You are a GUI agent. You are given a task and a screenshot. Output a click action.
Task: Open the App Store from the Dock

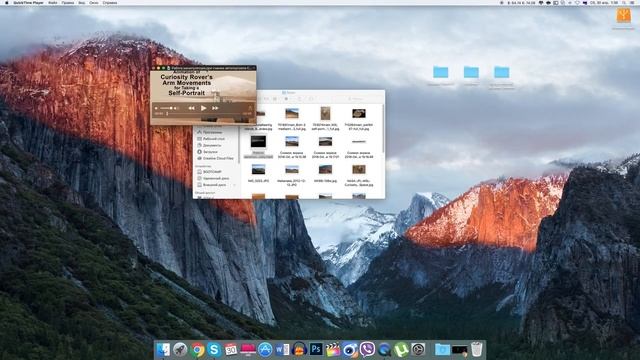[265, 350]
